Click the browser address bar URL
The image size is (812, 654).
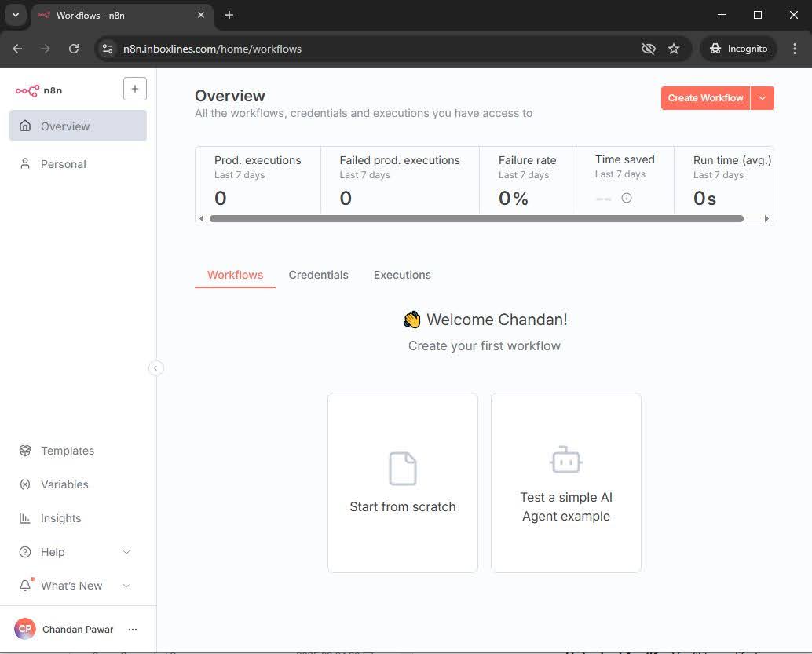212,49
